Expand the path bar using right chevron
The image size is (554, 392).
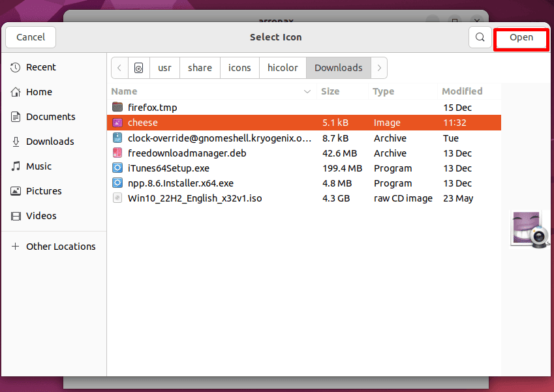(379, 68)
